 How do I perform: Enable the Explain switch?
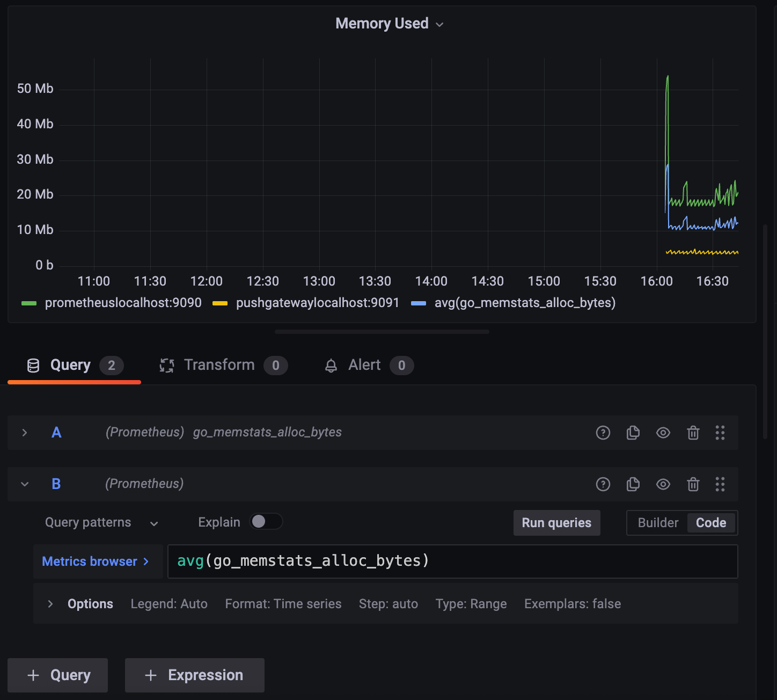pyautogui.click(x=266, y=522)
